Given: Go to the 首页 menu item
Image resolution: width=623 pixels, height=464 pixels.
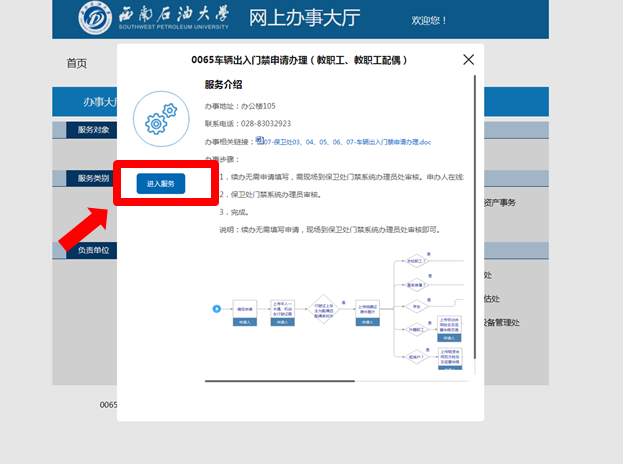Looking at the screenshot, I should click(x=77, y=63).
